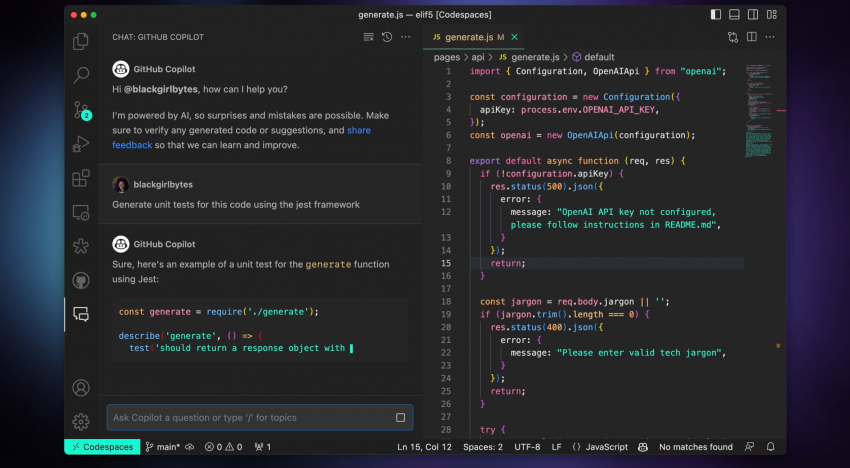Open the chat panel more actions menu
The image size is (850, 468).
tap(405, 37)
